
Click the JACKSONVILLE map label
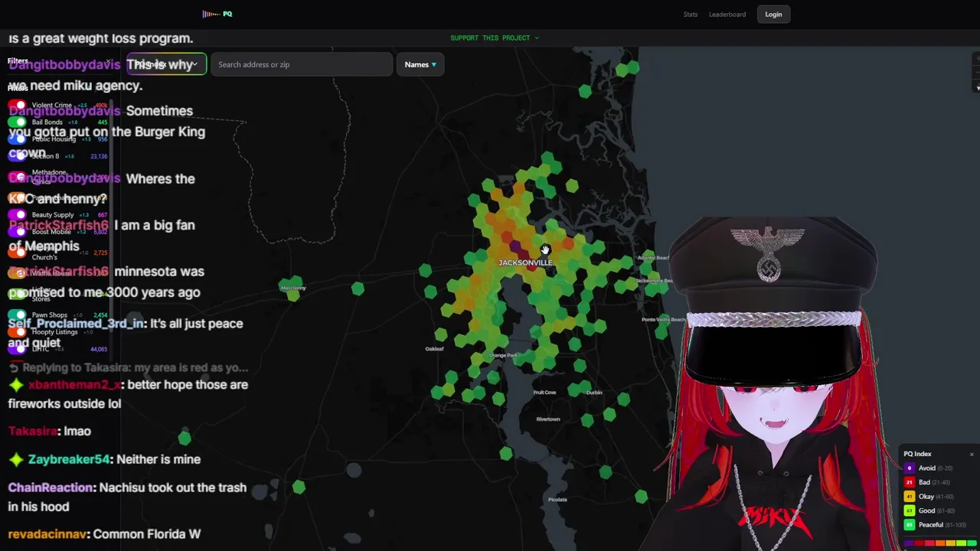[525, 263]
